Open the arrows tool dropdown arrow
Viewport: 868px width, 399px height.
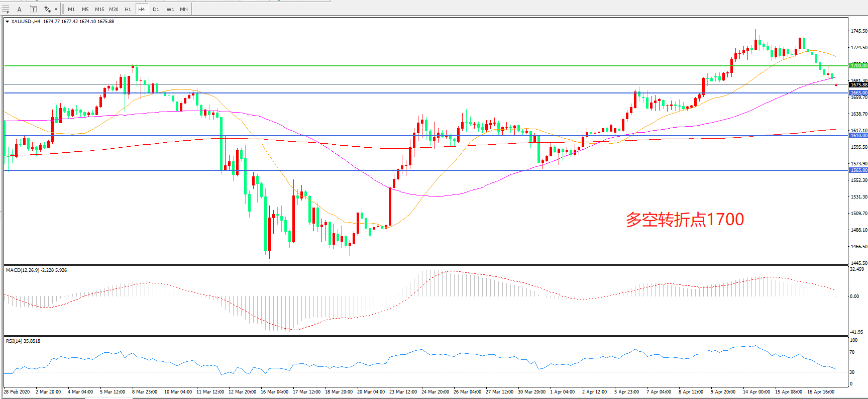click(56, 9)
